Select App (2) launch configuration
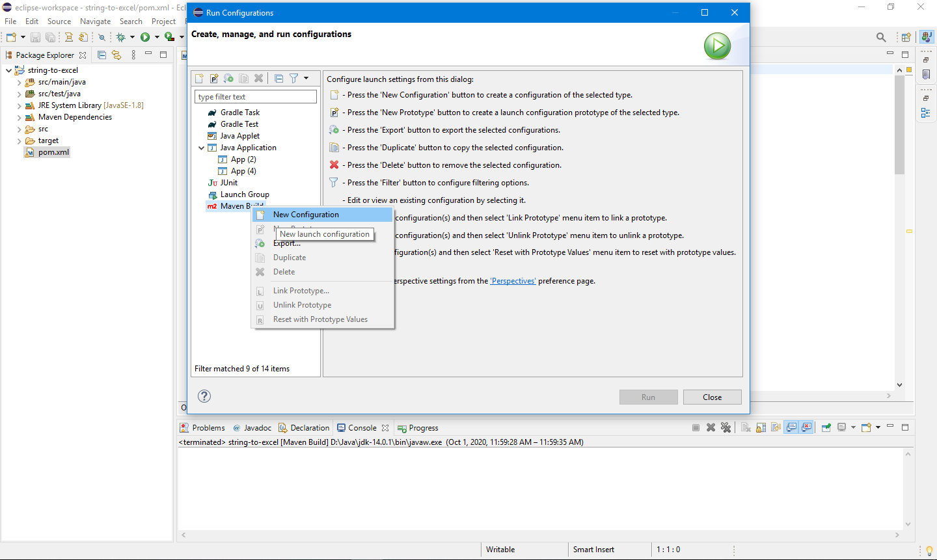This screenshot has width=937, height=560. (x=243, y=159)
